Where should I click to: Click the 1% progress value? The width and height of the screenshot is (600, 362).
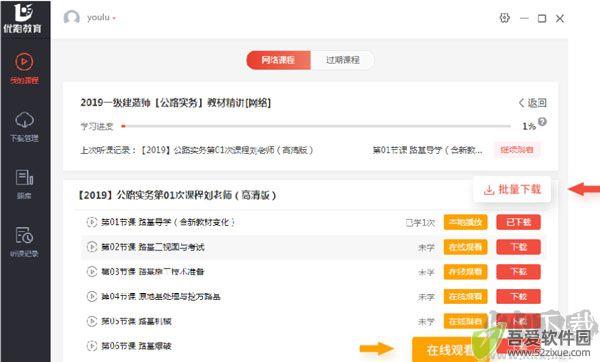pyautogui.click(x=529, y=126)
